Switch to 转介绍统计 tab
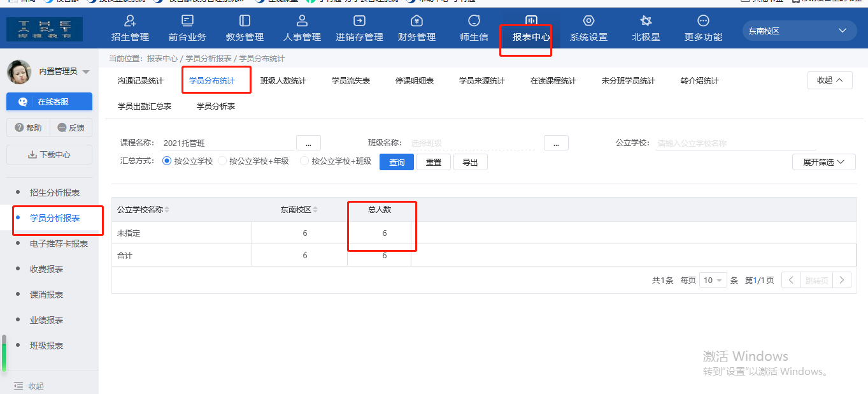 (x=700, y=81)
